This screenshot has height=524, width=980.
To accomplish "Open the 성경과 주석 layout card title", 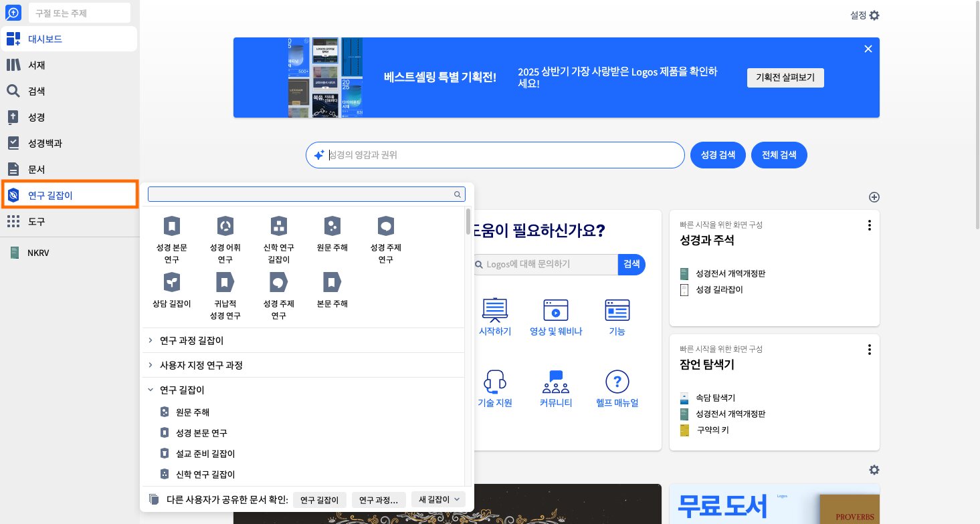I will 707,240.
